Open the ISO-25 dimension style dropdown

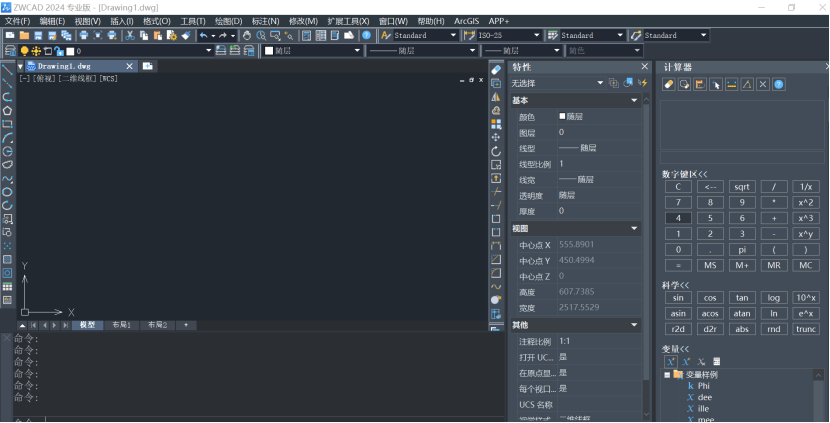[x=536, y=35]
